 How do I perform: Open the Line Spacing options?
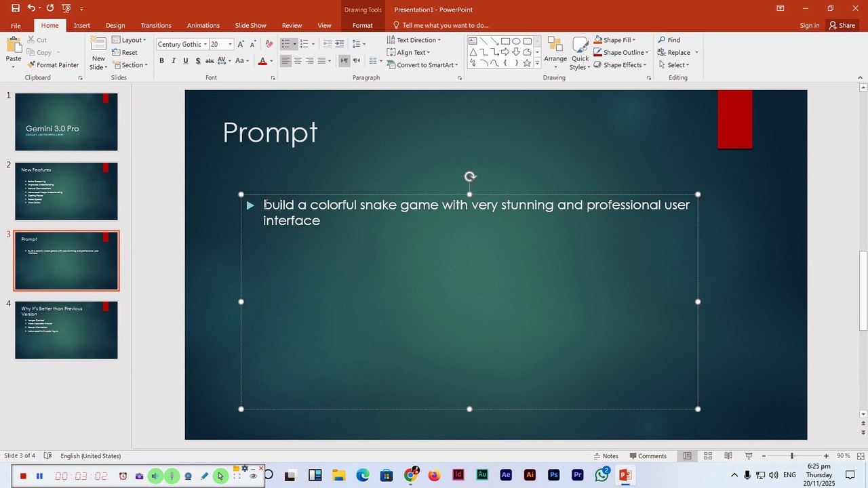point(359,44)
